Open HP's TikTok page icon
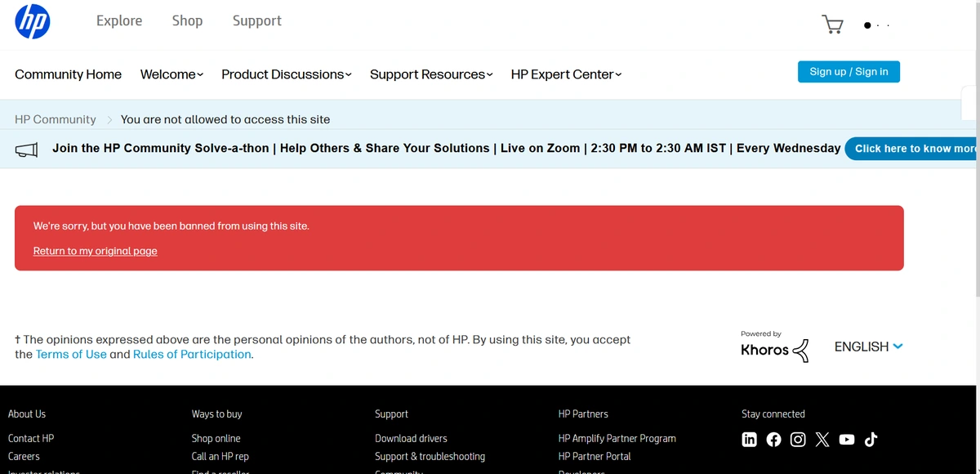This screenshot has height=474, width=980. click(x=871, y=440)
